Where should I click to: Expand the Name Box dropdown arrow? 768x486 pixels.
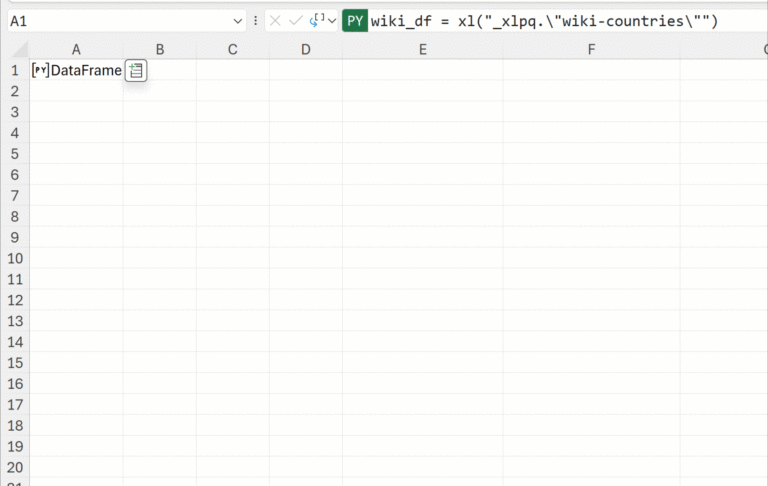(x=238, y=21)
